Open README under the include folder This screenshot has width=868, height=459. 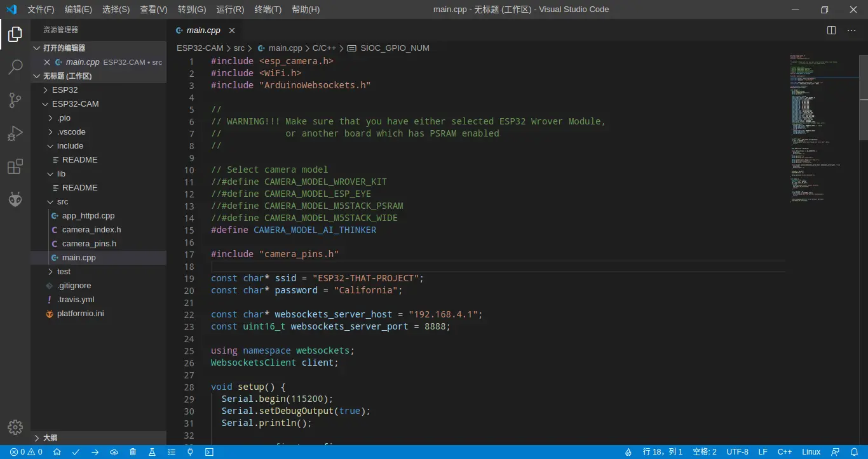(98, 160)
